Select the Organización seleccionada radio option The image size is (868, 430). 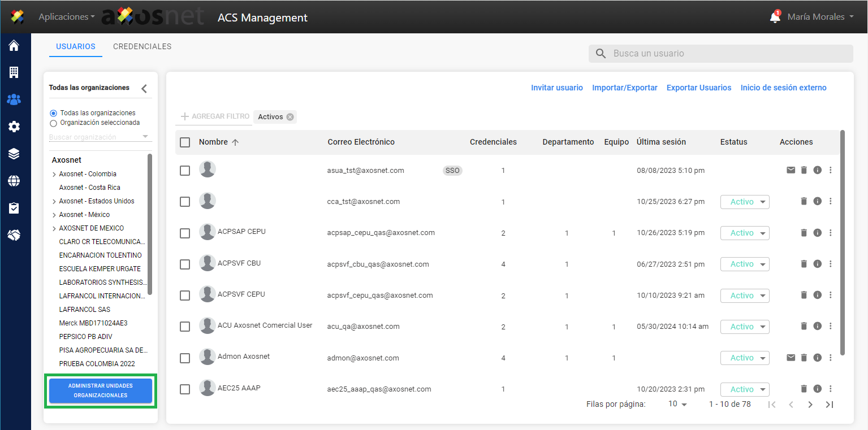[54, 123]
